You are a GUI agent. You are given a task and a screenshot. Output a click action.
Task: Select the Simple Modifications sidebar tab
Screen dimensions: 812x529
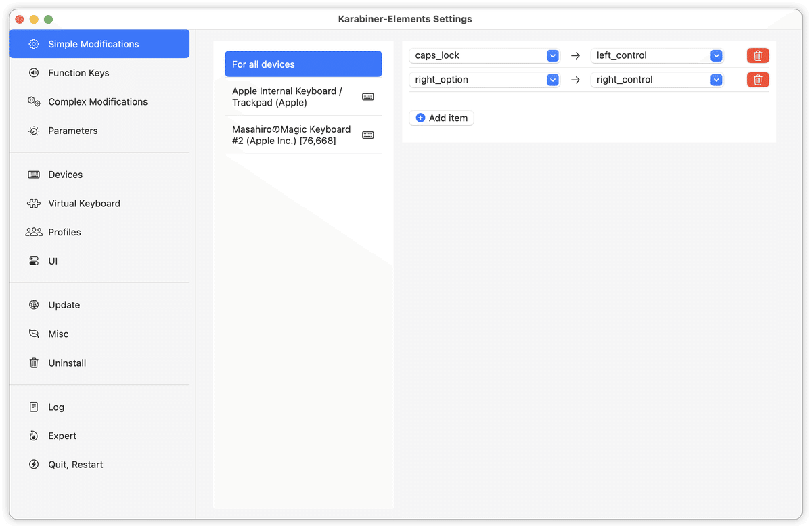coord(99,44)
